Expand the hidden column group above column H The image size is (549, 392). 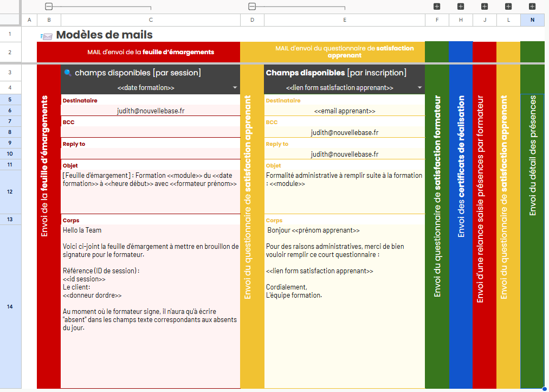coord(461,7)
